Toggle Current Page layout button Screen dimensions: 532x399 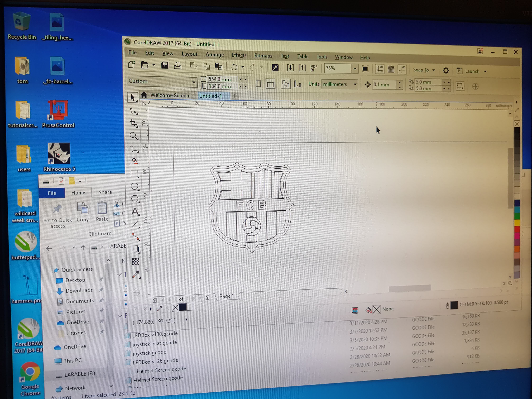[298, 84]
